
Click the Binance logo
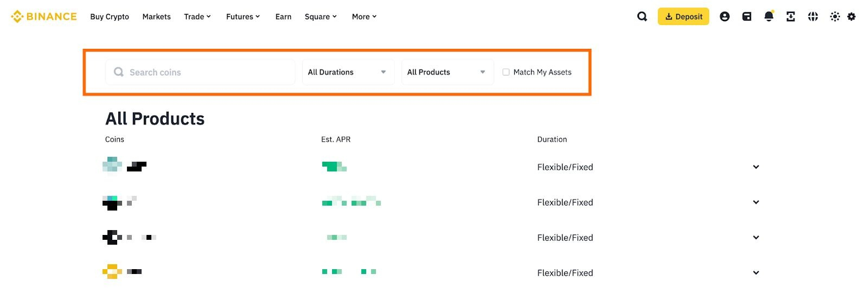(x=44, y=17)
